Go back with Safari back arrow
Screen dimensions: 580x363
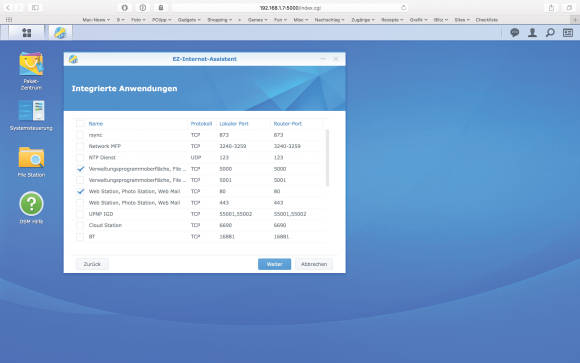pos(9,7)
